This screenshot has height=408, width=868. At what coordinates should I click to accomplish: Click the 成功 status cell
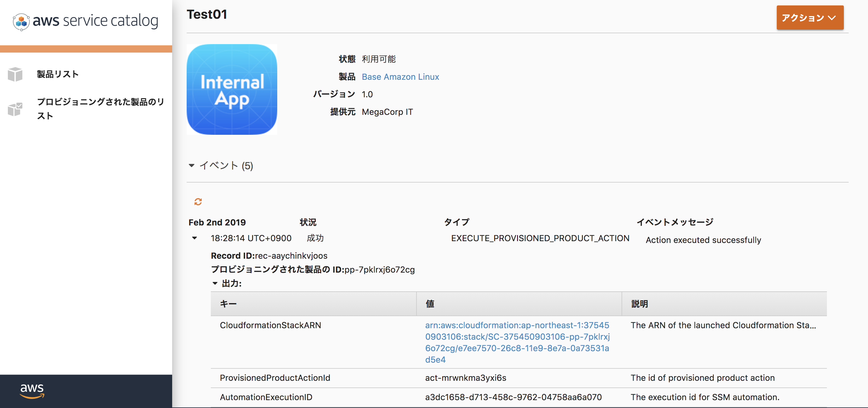[315, 238]
